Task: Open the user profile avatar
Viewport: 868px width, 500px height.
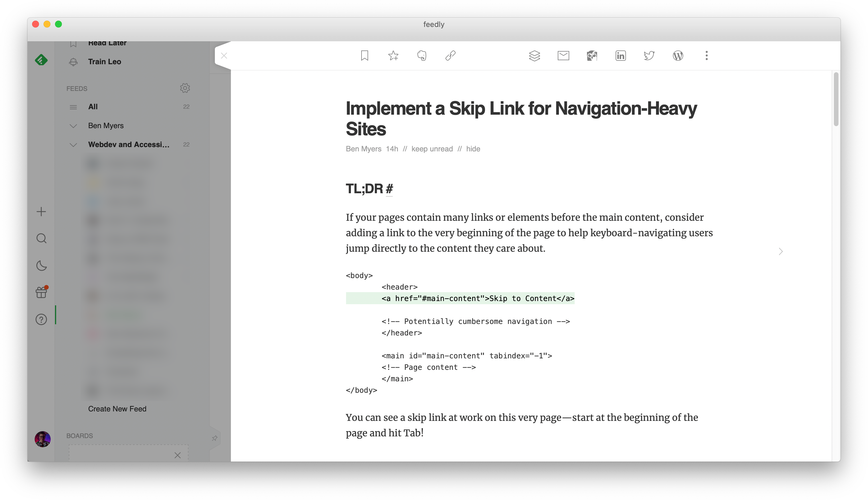Action: (x=43, y=439)
